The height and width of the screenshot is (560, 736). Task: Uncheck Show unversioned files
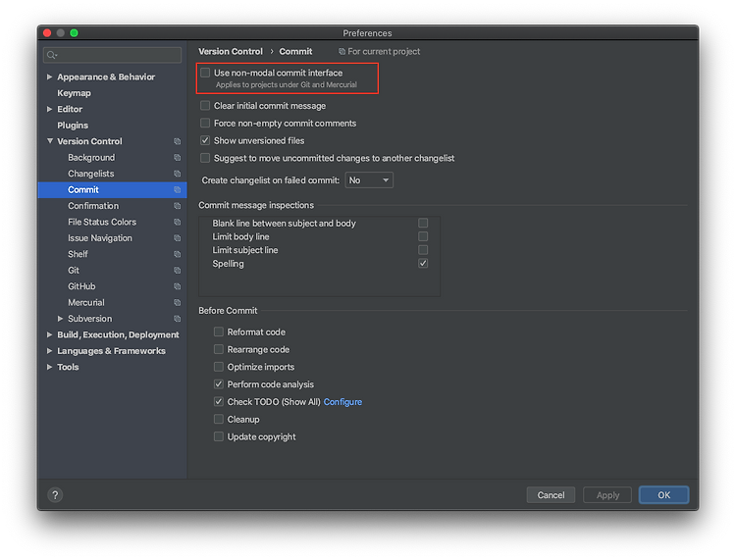click(x=205, y=141)
